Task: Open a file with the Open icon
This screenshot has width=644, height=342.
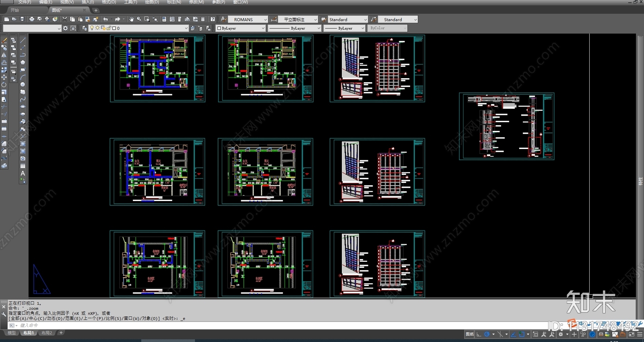Action: click(x=14, y=19)
